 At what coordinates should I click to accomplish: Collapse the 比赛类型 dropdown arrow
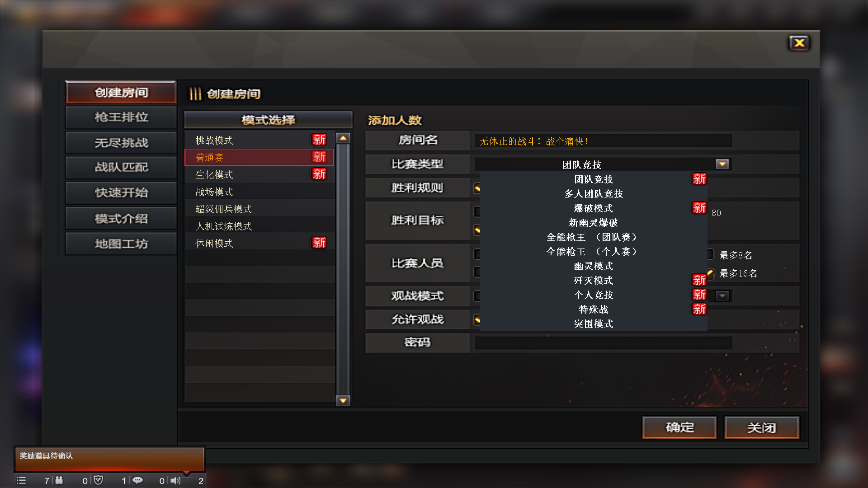(722, 164)
